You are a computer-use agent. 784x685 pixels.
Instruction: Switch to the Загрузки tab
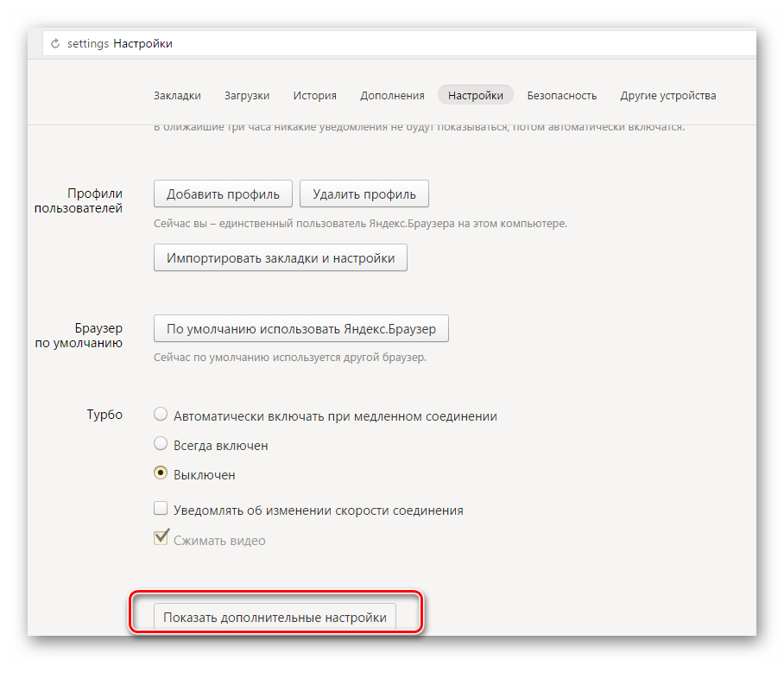point(247,96)
